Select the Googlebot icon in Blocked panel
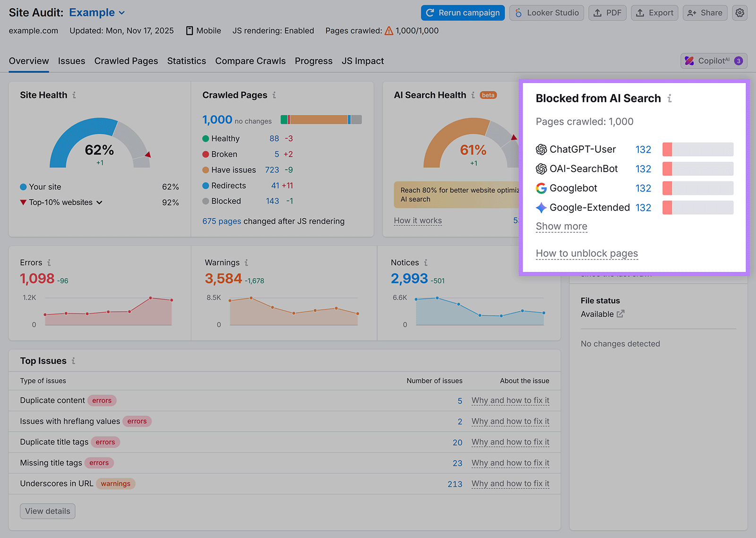 click(x=541, y=188)
